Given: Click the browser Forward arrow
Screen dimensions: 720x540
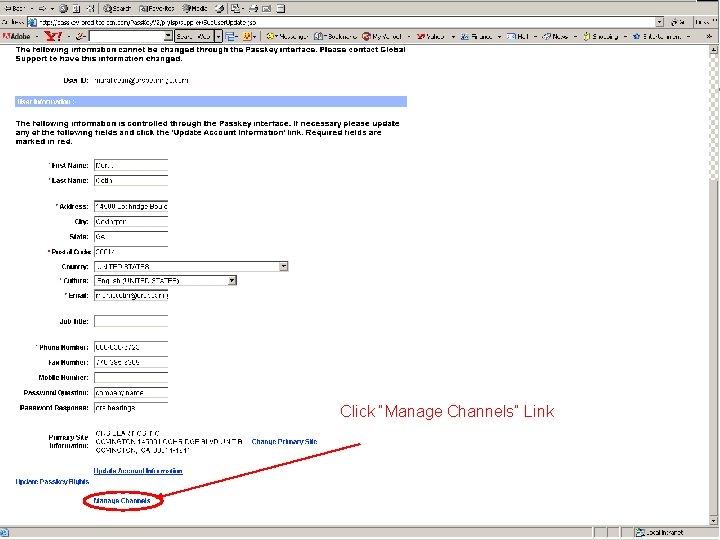Looking at the screenshot, I should 43,9.
